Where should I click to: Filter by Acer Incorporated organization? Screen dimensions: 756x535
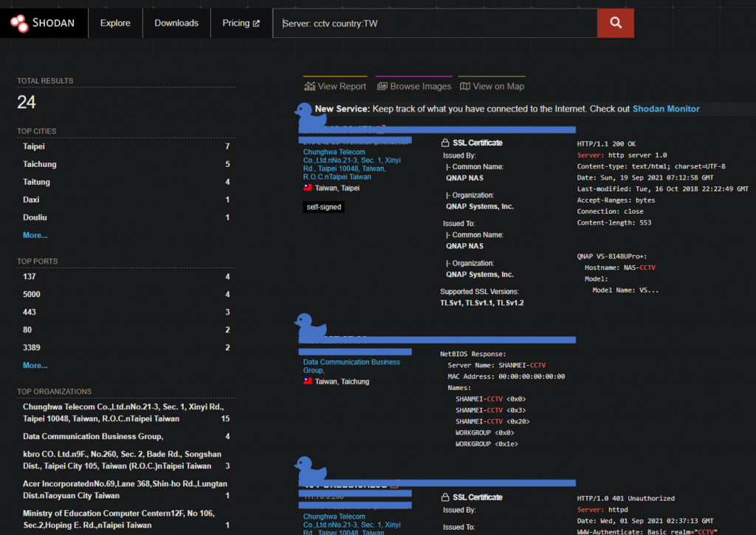click(125, 490)
